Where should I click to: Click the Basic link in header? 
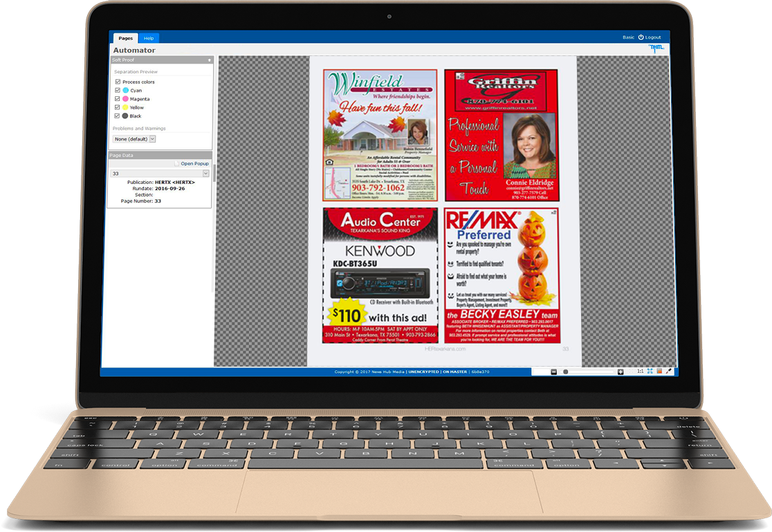pos(628,37)
